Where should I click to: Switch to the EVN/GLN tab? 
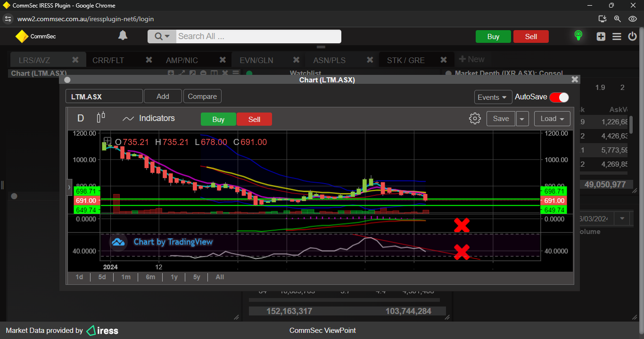pyautogui.click(x=256, y=60)
